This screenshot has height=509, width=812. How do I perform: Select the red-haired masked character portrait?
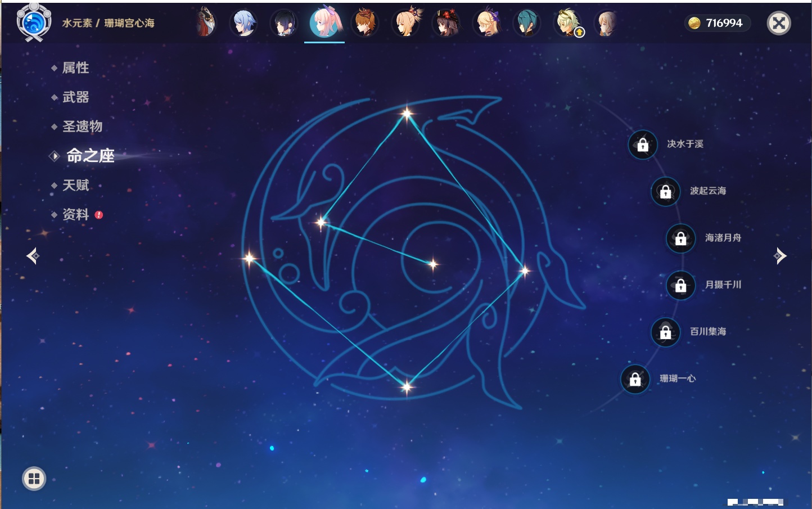(206, 22)
